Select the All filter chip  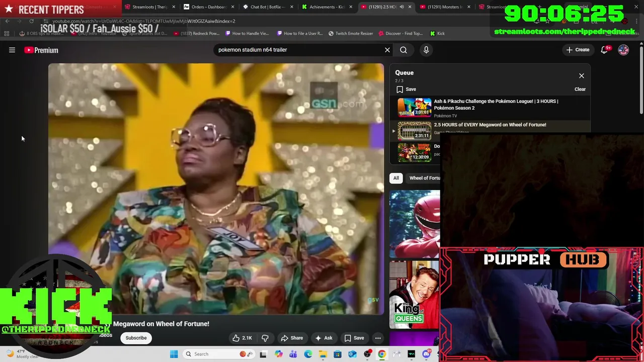click(x=396, y=178)
